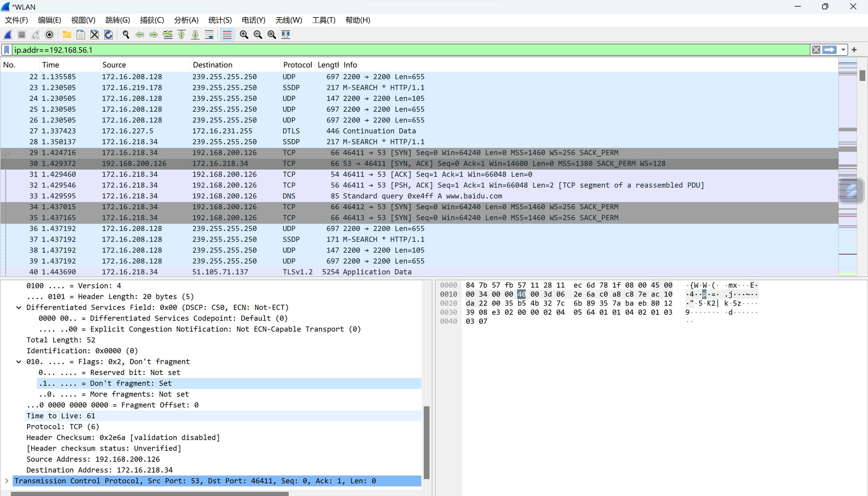The image size is (868, 496).
Task: Add a filter expression button plus
Action: pos(854,50)
